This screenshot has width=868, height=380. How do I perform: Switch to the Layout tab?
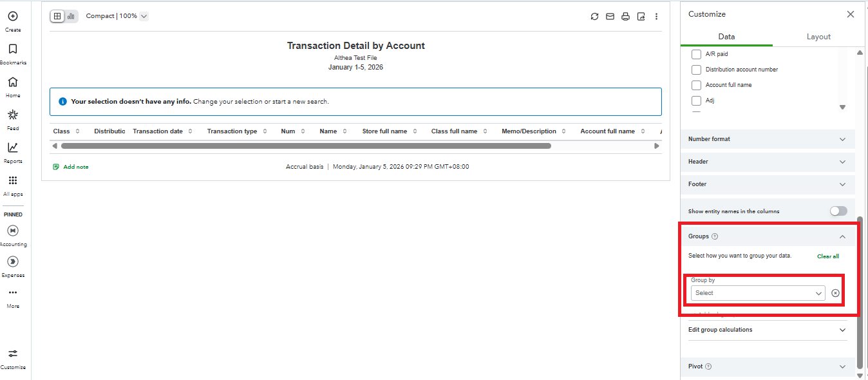(x=818, y=37)
